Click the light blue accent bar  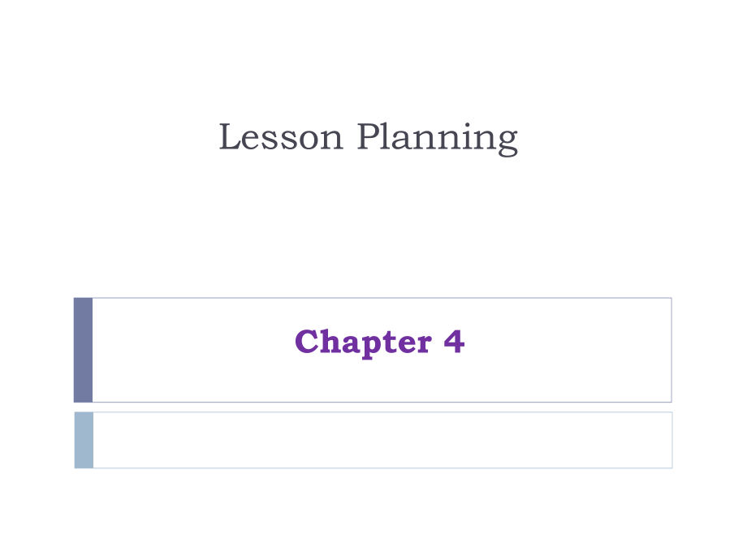84,440
